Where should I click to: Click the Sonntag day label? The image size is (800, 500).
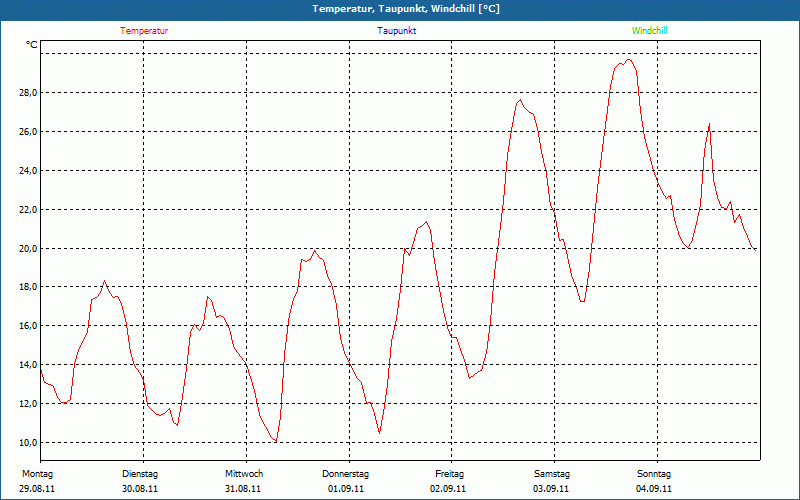[x=654, y=474]
